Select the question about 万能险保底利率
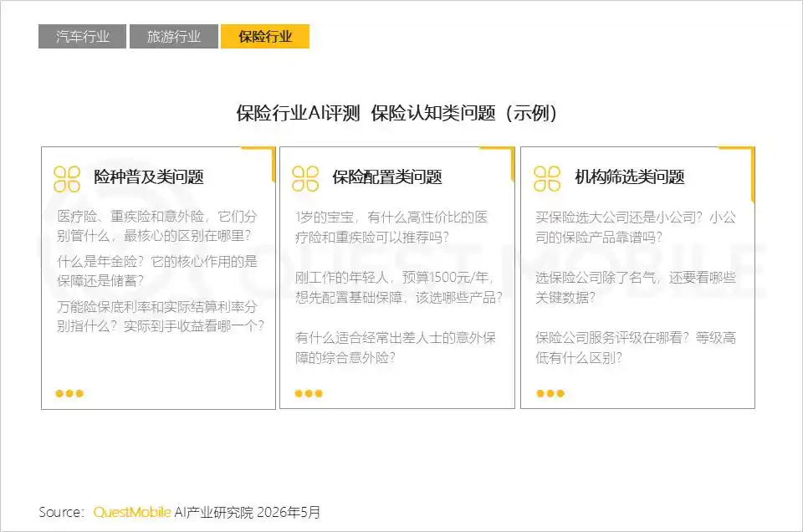Image resolution: width=803 pixels, height=532 pixels. pos(161,316)
